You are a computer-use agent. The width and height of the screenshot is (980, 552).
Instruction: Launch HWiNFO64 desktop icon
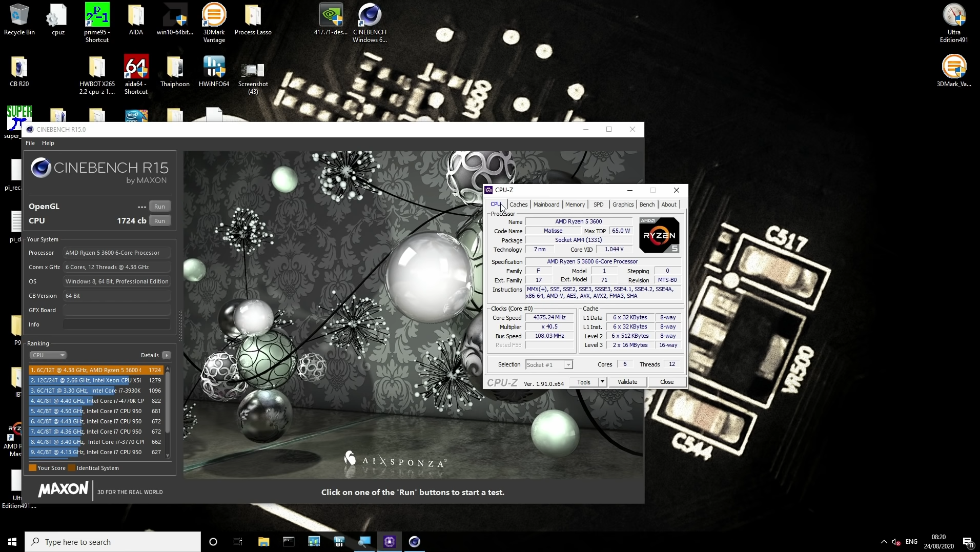(214, 71)
